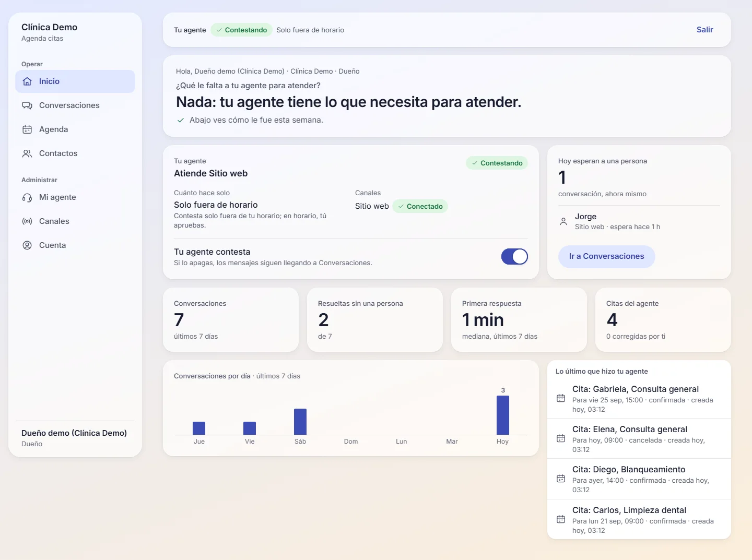The image size is (752, 560).
Task: Open Contactos from the sidebar
Action: 75,153
